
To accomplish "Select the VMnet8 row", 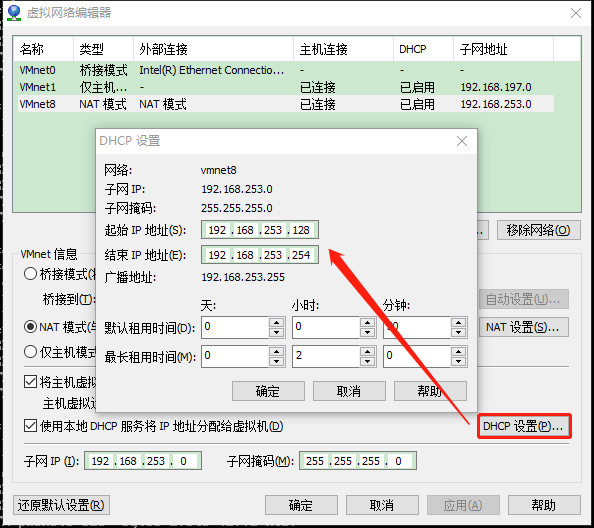I will 286,104.
